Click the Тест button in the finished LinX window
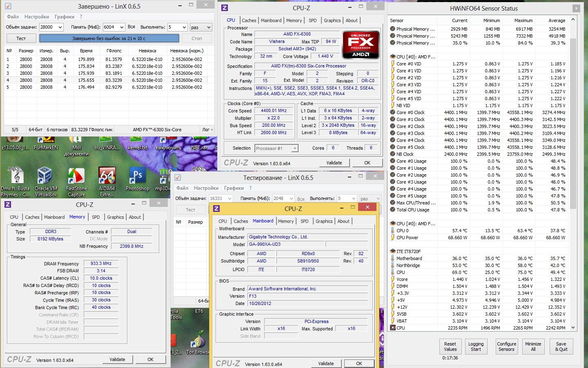 pyautogui.click(x=21, y=38)
